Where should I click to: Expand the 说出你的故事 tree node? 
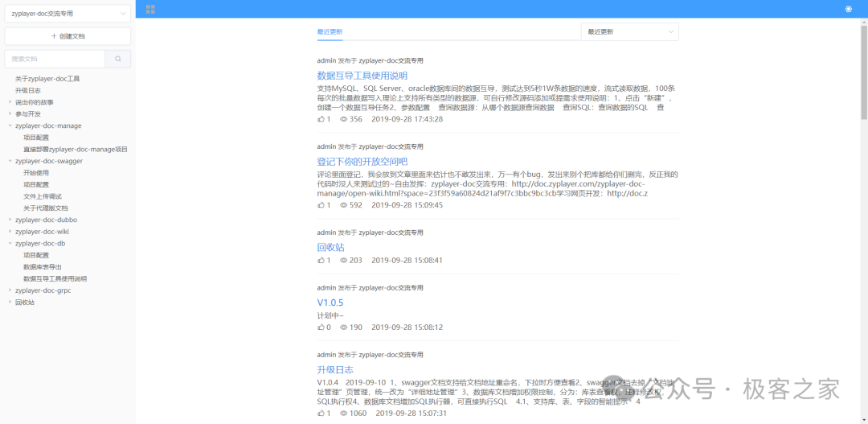coord(10,102)
